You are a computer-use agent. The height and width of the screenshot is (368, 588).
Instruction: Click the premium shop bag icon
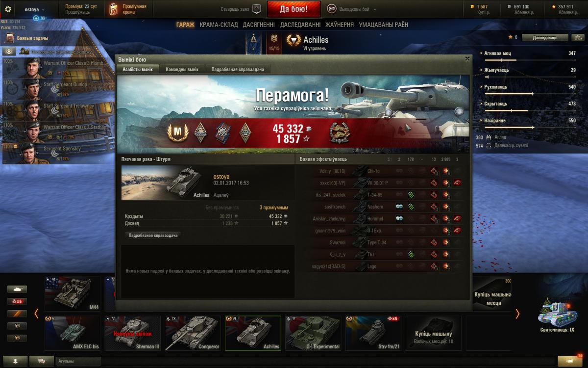tap(114, 9)
